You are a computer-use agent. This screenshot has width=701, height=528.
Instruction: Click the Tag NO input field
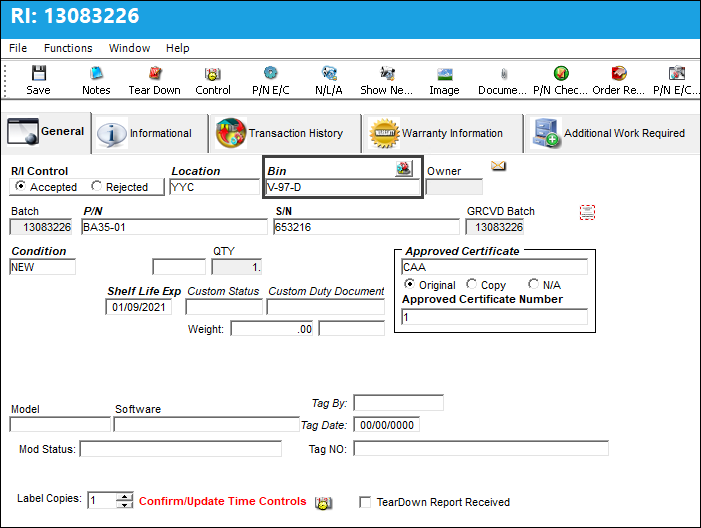click(x=481, y=448)
